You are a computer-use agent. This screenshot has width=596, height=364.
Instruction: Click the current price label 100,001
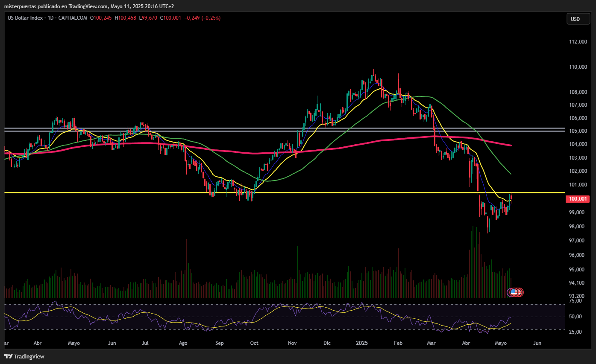(x=577, y=199)
